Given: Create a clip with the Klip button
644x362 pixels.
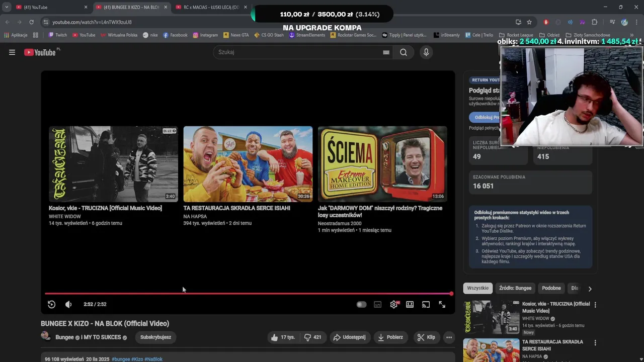Looking at the screenshot, I should 426,337.
